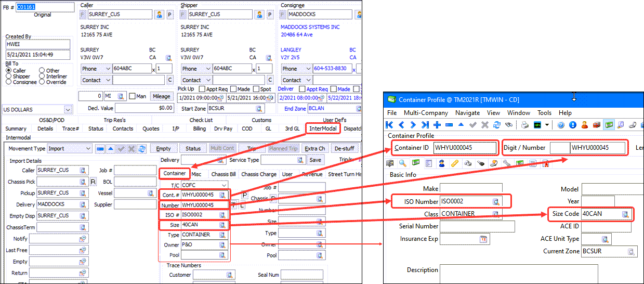Expand the Movement Type dropdown
The width and height of the screenshot is (644, 284).
coord(88,149)
